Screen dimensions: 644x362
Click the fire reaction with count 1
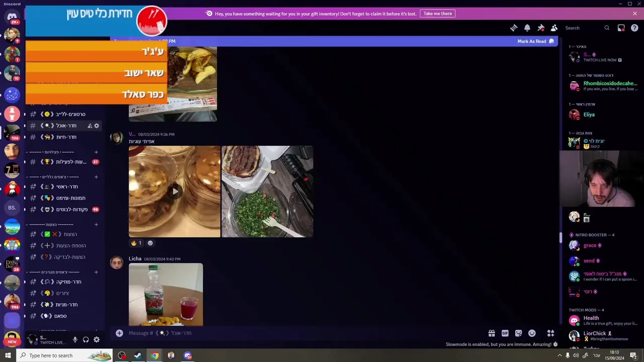(x=136, y=243)
